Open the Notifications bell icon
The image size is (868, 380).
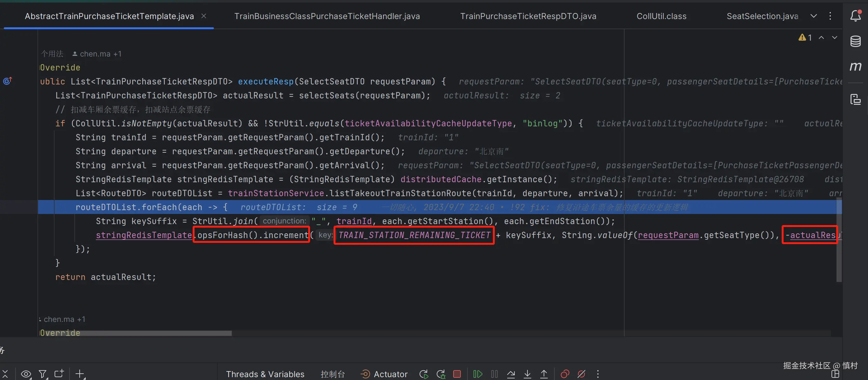[x=855, y=16]
